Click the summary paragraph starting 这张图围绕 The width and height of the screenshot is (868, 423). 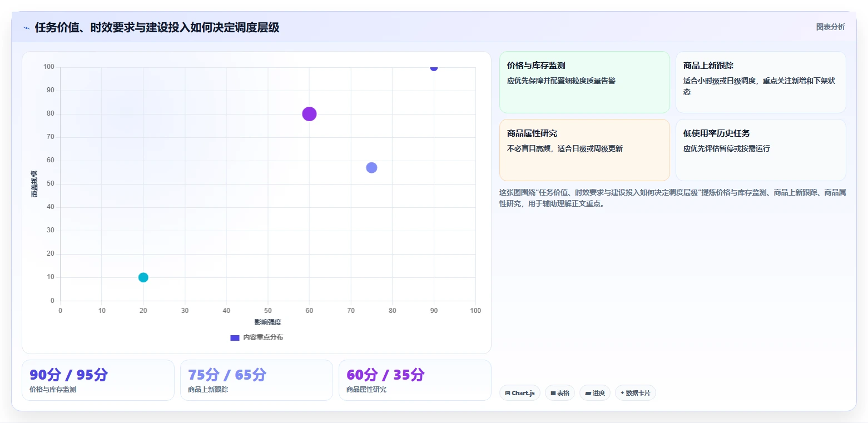[672, 198]
